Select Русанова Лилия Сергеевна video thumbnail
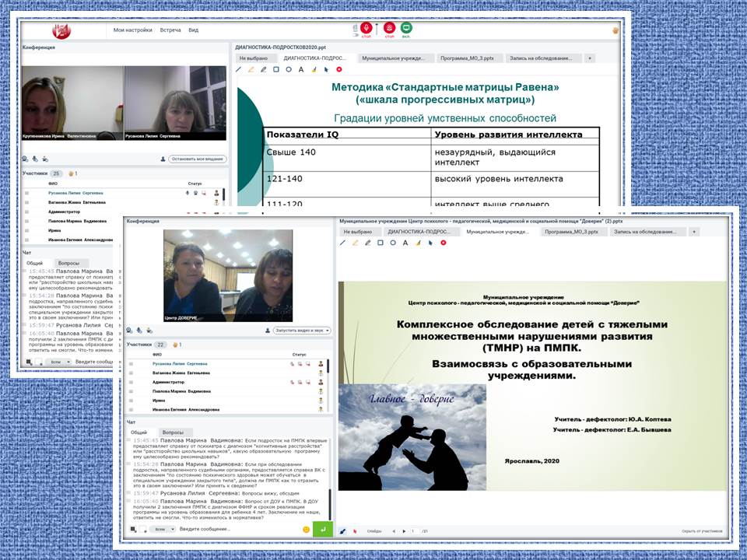This screenshot has width=747, height=560. 175,103
